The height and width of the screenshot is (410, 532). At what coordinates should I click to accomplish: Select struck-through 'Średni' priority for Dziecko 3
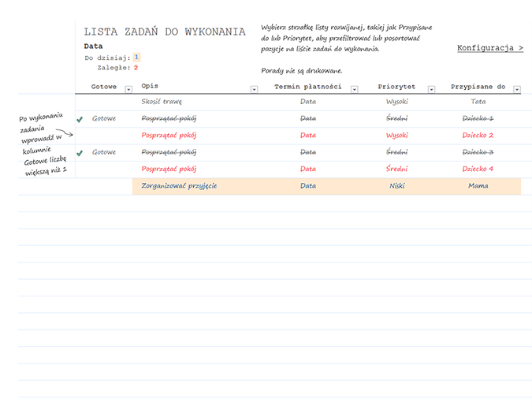point(397,151)
